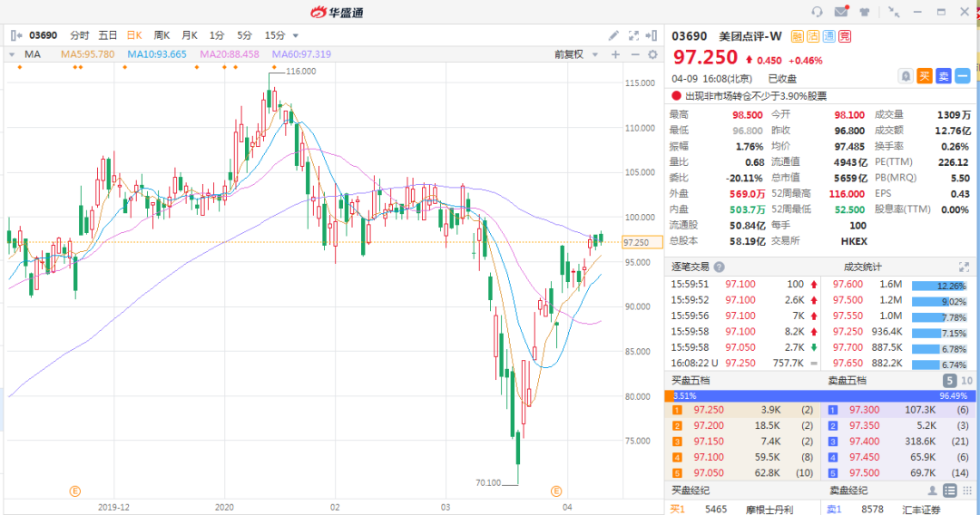Select ask level 1 at 97.300
The height and width of the screenshot is (515, 980).
click(x=898, y=410)
